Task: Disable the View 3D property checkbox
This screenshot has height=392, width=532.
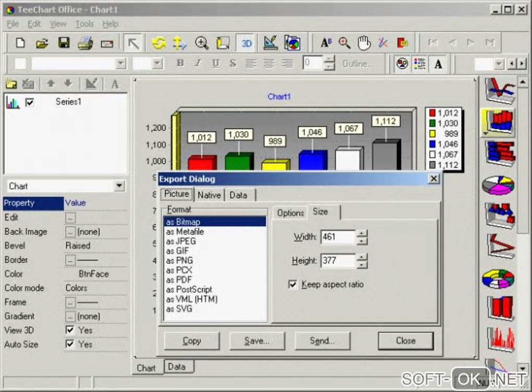Action: pyautogui.click(x=69, y=330)
